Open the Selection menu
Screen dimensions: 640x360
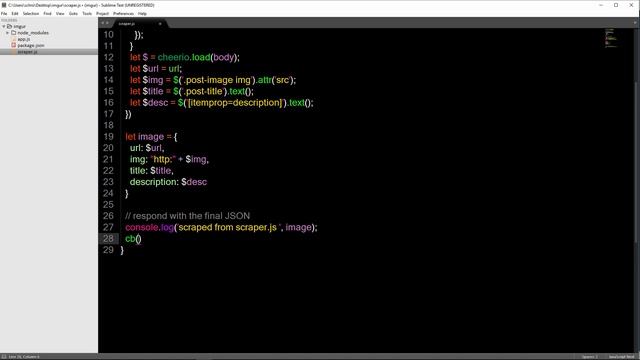click(31, 13)
